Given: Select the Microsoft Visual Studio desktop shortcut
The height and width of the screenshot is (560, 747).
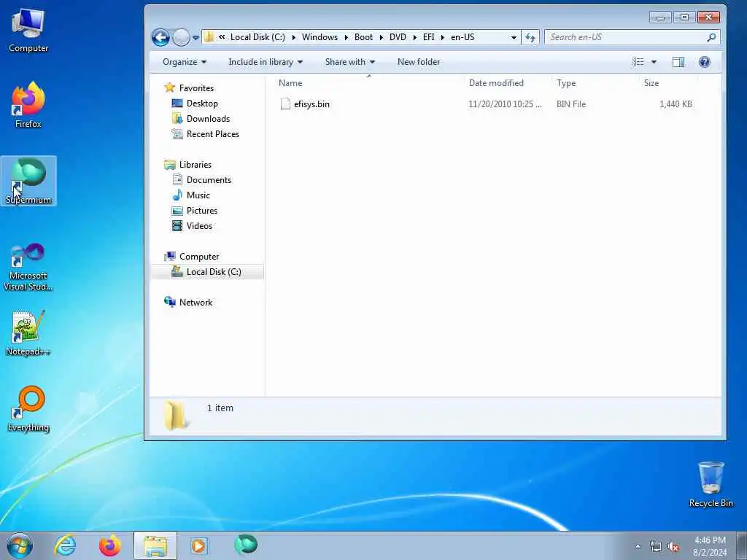Looking at the screenshot, I should [x=28, y=267].
